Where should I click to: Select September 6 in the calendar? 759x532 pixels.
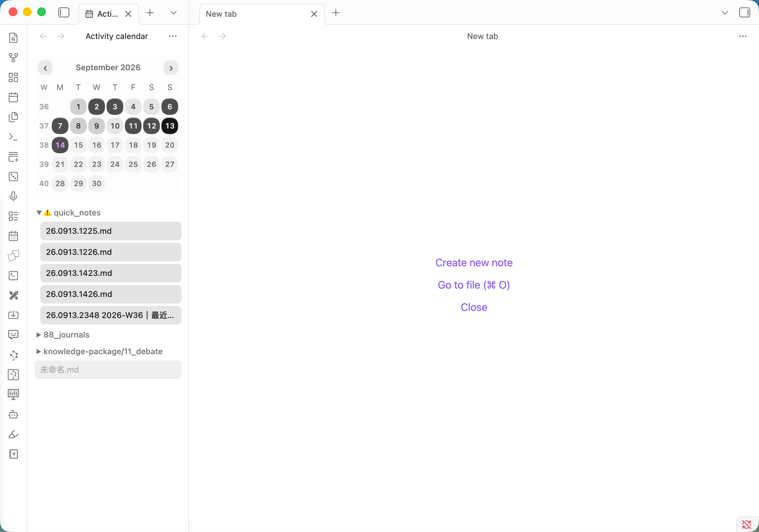[x=169, y=107]
